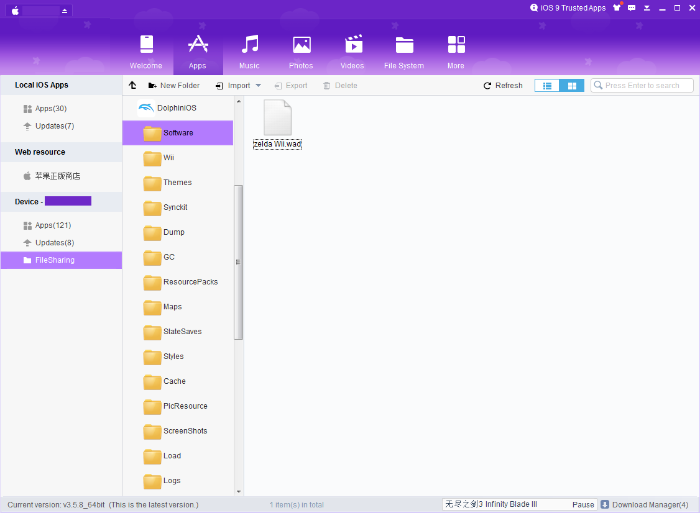Switch to the Apps tab
Image resolution: width=700 pixels, height=513 pixels.
coord(197,52)
